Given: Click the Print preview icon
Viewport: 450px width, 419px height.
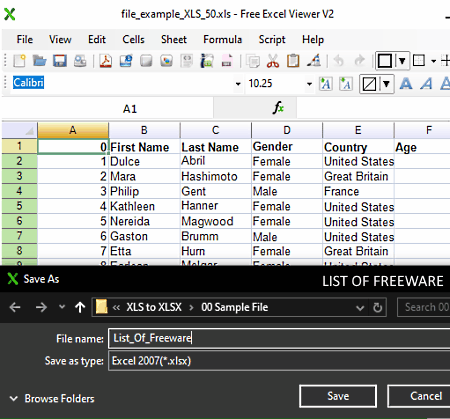Looking at the screenshot, I should coord(80,61).
